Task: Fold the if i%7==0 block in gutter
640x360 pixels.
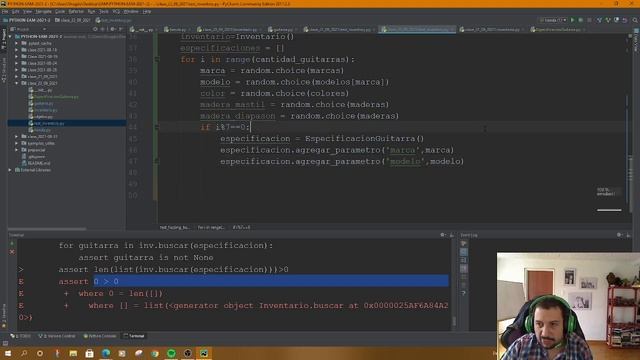Action: 157,127
